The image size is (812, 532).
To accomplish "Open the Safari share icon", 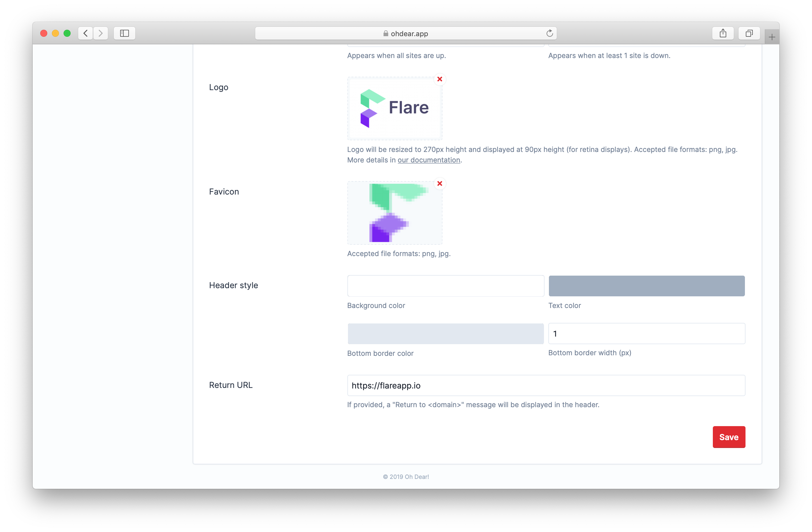I will (723, 33).
